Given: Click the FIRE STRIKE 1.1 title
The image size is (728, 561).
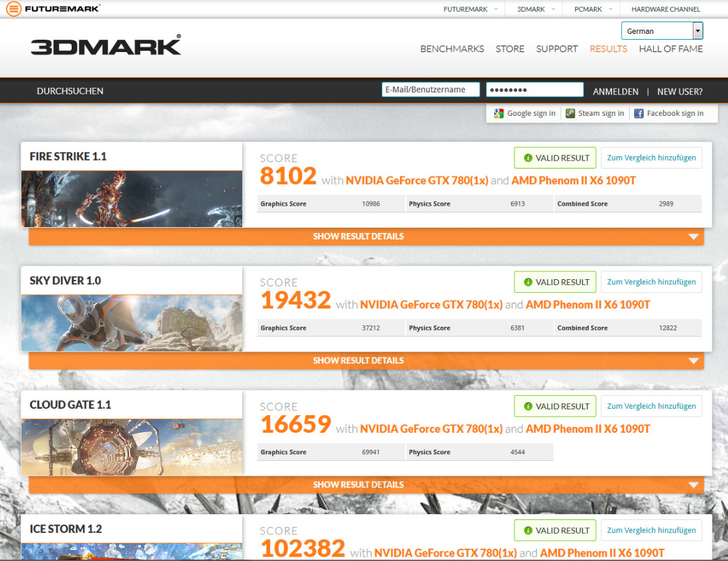Looking at the screenshot, I should (68, 157).
